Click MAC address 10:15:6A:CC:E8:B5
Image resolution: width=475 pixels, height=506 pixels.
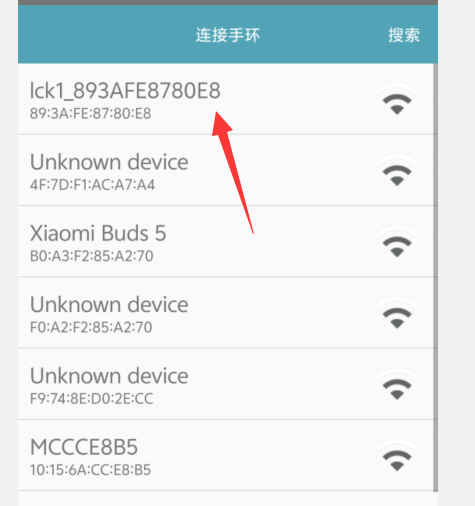pyautogui.click(x=91, y=470)
